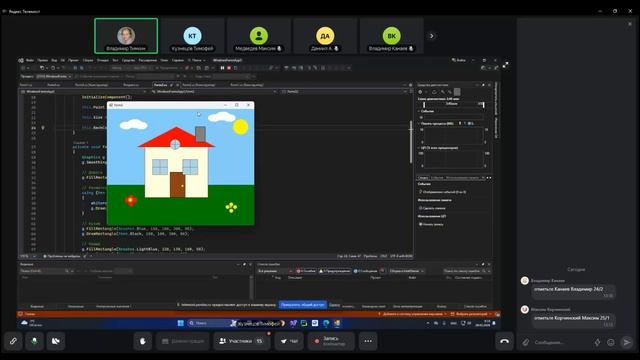Toggle the Запись recording button
Viewport: 640px width, 360px height.
pos(331,341)
